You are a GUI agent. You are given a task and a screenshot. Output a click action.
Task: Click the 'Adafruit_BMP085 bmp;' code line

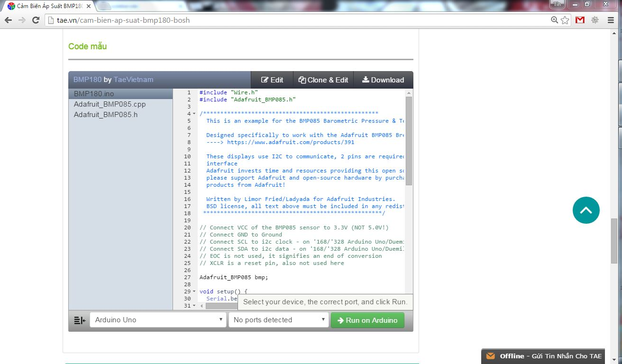point(234,277)
